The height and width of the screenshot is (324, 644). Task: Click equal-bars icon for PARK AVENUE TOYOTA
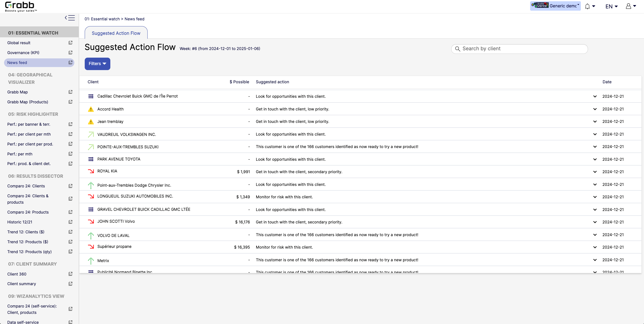pyautogui.click(x=91, y=159)
